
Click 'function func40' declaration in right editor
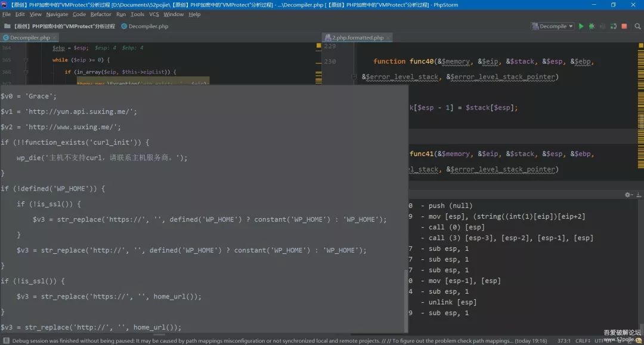[x=403, y=61]
